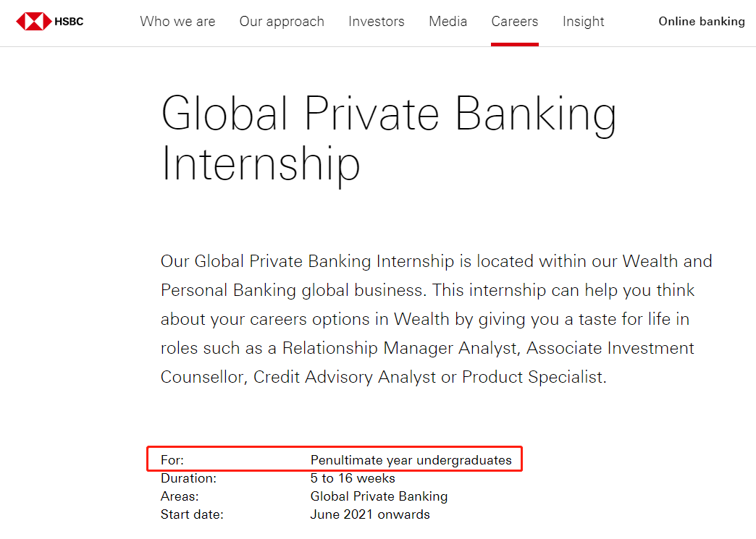This screenshot has height=539, width=756.
Task: Click the Global Private Banking area value
Action: pos(379,496)
